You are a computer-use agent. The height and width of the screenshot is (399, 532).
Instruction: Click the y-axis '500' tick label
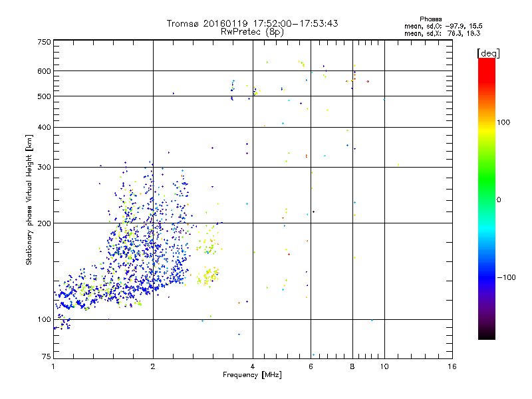pos(44,96)
